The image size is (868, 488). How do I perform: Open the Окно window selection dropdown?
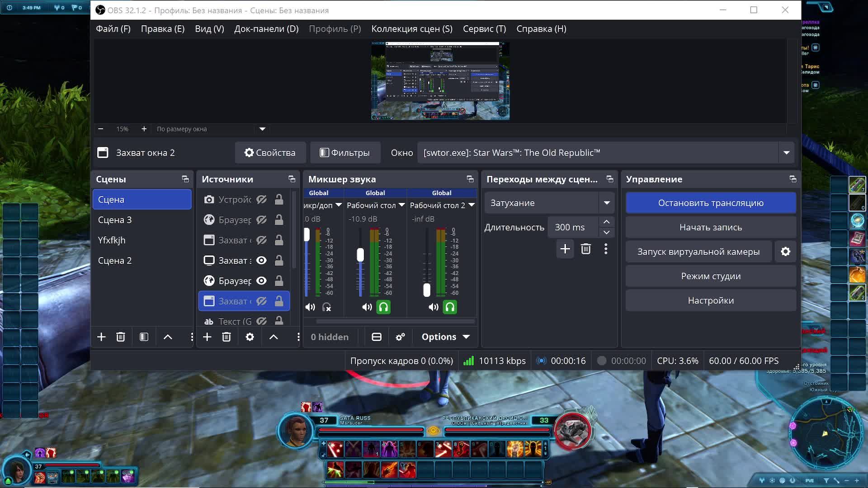[x=786, y=153]
